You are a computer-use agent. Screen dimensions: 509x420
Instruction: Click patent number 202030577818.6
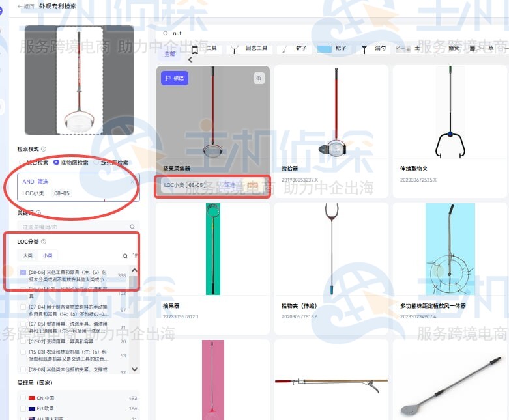point(299,316)
